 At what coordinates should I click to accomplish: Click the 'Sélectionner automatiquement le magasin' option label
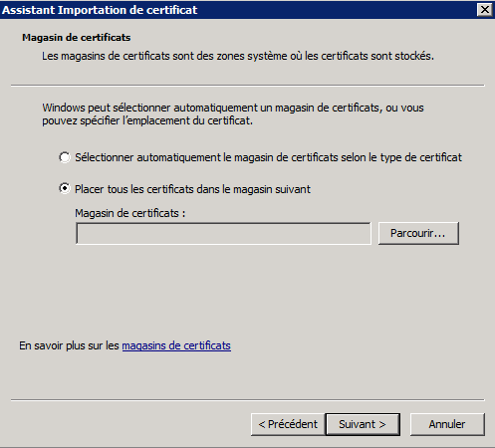click(x=268, y=157)
